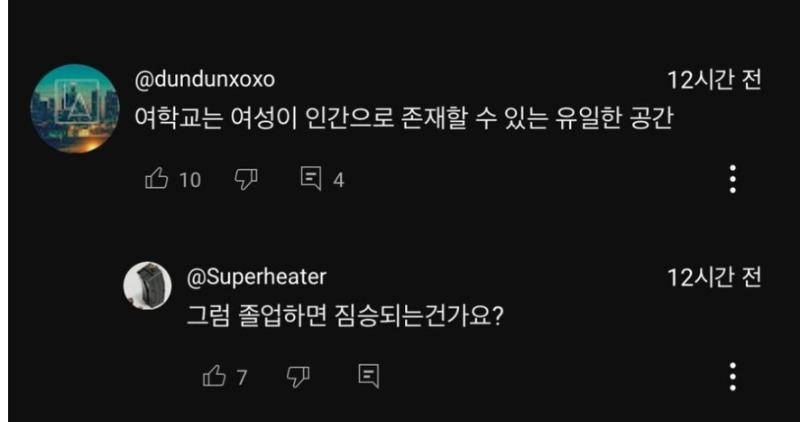Open more options for dundunxoxo's comment
Screen dimensions: 800x422
733,180
